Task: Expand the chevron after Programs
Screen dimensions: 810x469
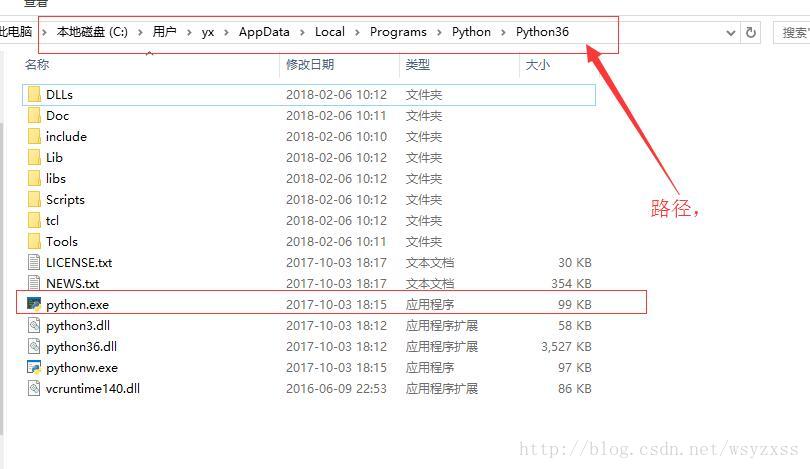Action: coord(439,33)
